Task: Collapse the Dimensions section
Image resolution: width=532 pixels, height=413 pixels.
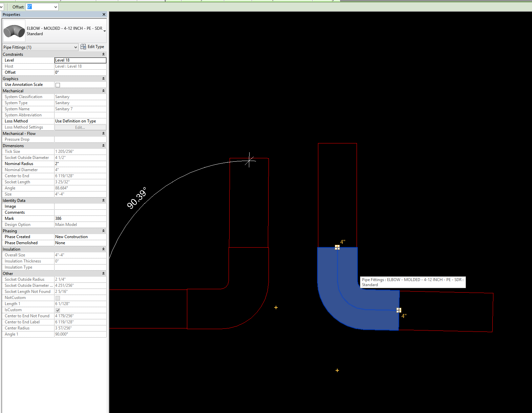Action: [104, 145]
